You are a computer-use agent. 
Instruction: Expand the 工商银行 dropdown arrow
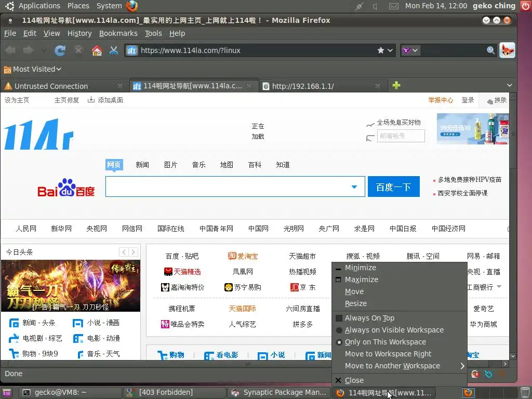[499, 287]
